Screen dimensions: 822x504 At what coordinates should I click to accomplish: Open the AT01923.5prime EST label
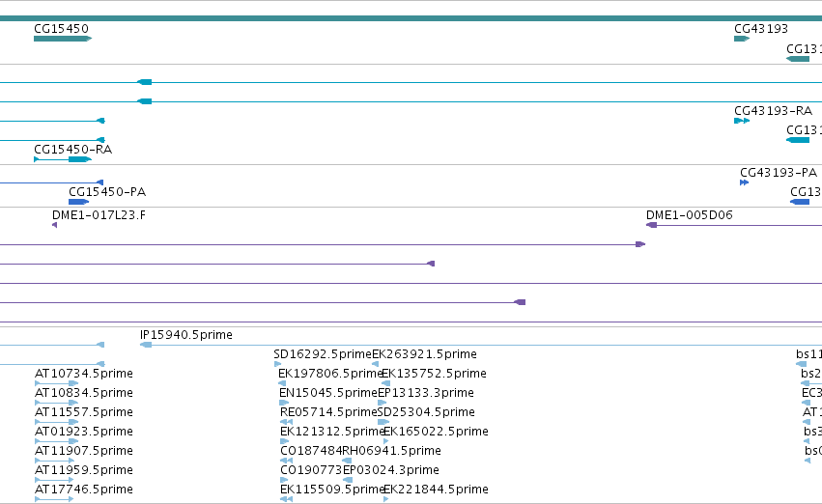[x=84, y=433]
